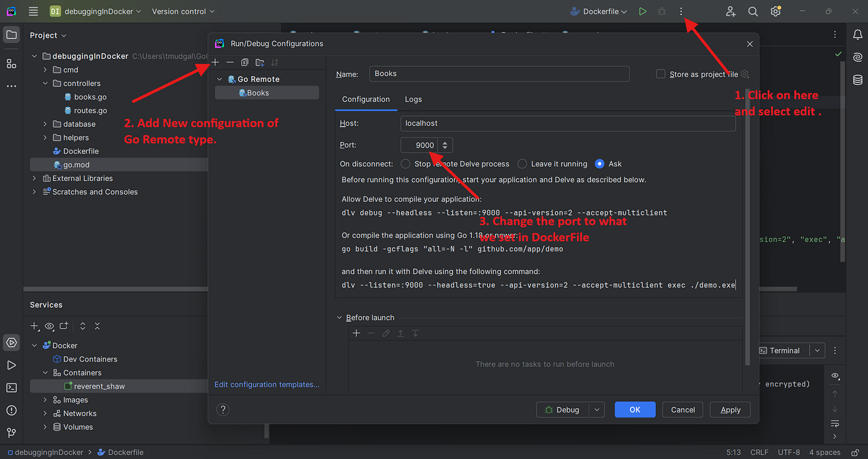Collapse the Go Remote configuration group
Screen dimensions: 868x459
(219, 79)
